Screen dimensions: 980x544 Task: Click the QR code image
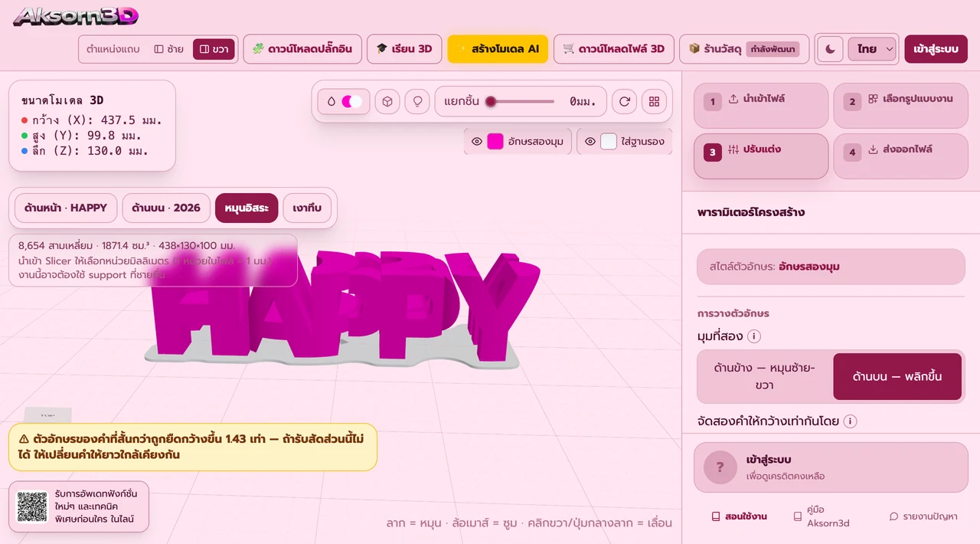32,506
